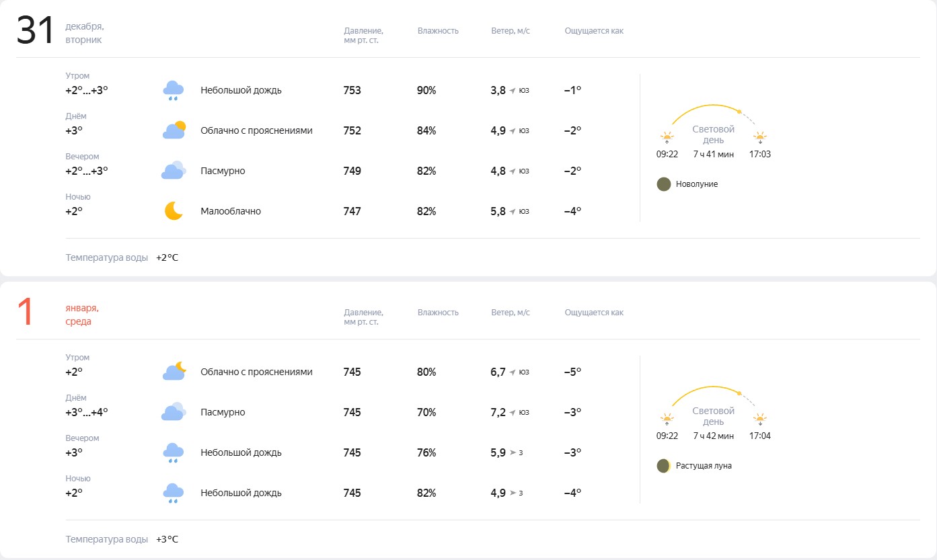Click the humidity value 84%
Image resolution: width=937 pixels, height=560 pixels.
[426, 130]
